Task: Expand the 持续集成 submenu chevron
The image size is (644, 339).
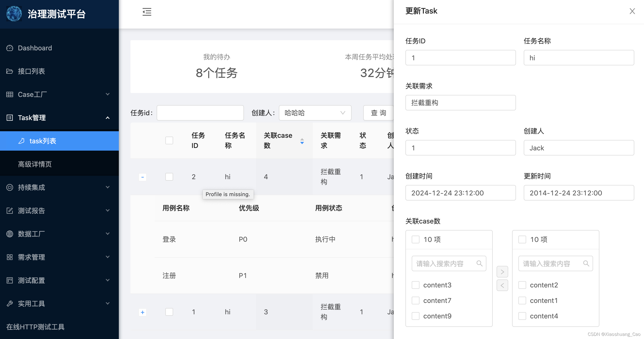Action: [x=108, y=187]
